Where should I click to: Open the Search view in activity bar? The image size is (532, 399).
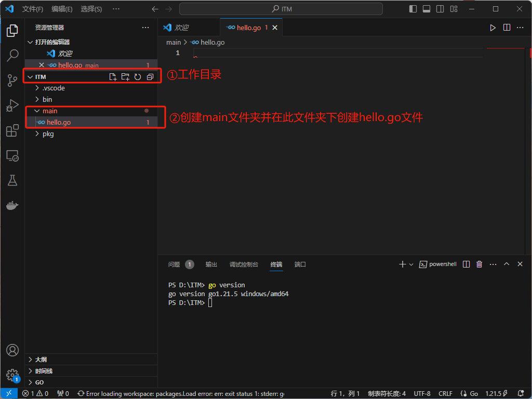(12, 55)
